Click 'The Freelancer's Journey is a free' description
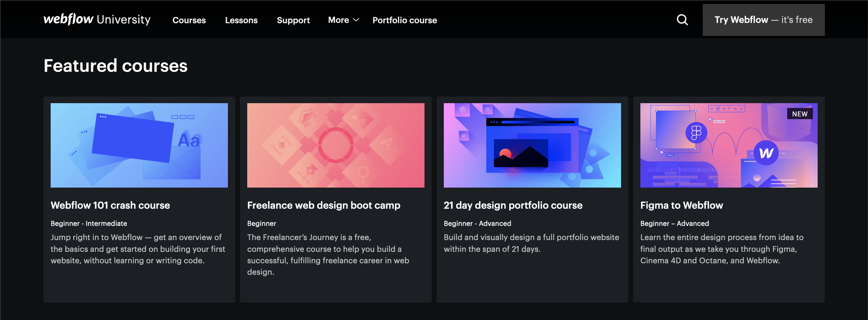This screenshot has height=320, width=868. pos(328,255)
